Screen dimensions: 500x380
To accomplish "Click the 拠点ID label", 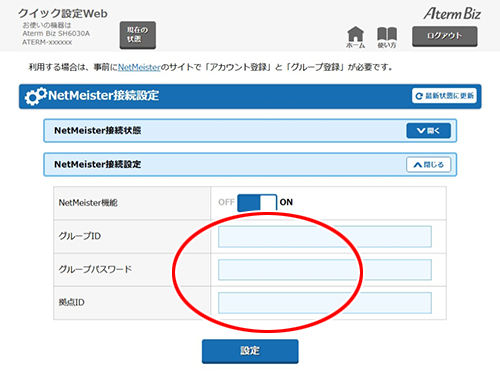I will (72, 302).
